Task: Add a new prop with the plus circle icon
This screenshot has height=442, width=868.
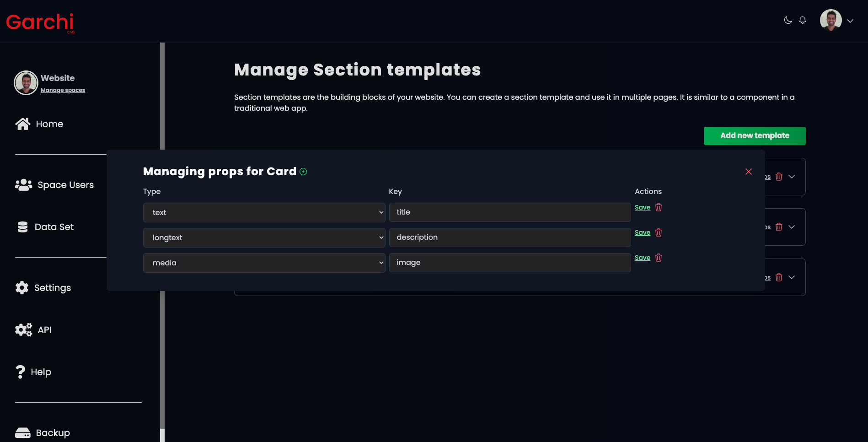Action: (303, 172)
